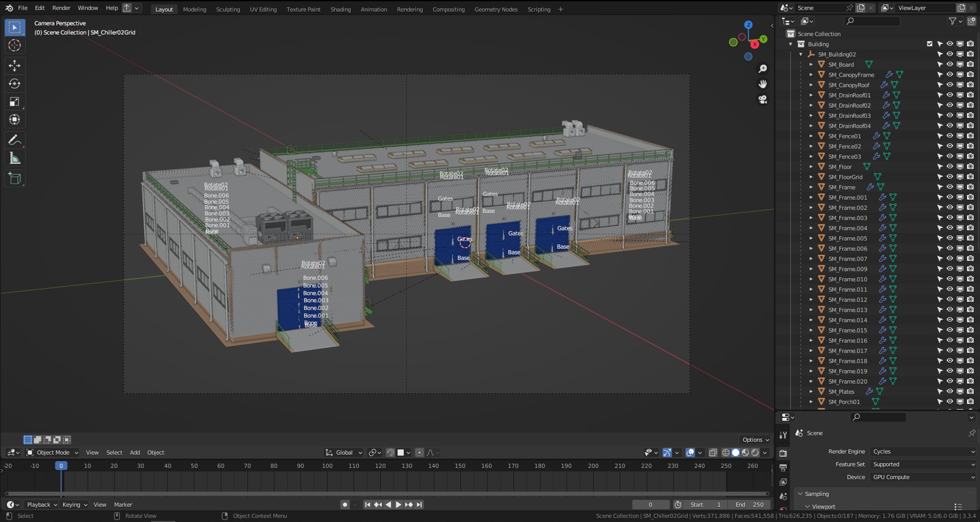Viewport: 980px width, 522px height.
Task: Toggle SM_Frame selectability arrow icon
Action: coord(940,187)
